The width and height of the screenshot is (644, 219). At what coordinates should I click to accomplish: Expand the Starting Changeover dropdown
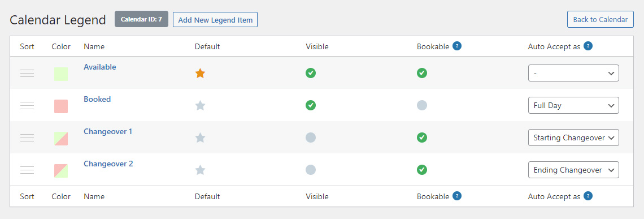(573, 138)
